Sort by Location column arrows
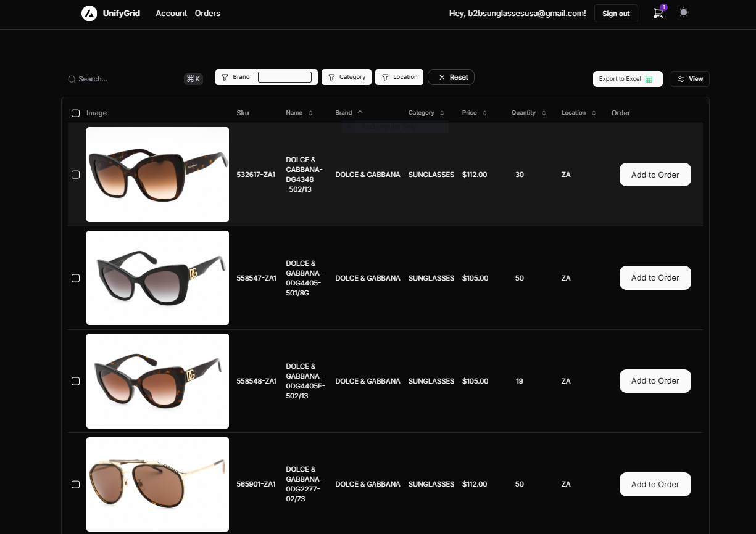This screenshot has width=756, height=534. (594, 113)
